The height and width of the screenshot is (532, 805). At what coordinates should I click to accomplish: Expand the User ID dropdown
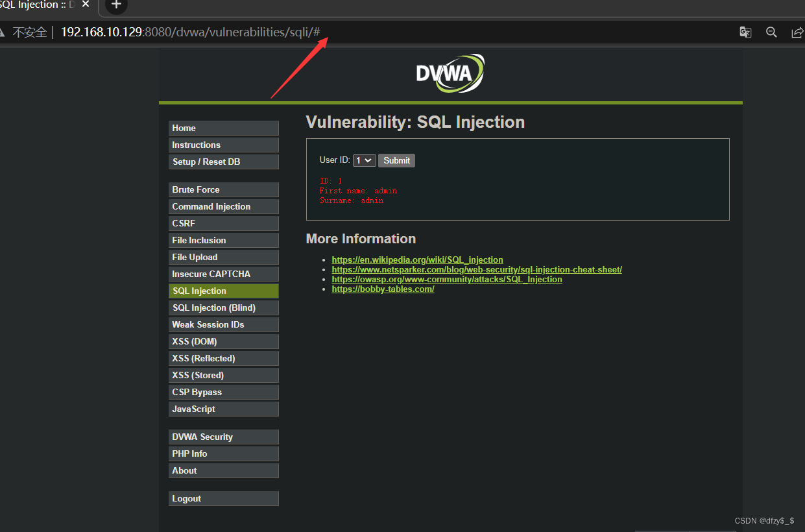click(x=364, y=160)
